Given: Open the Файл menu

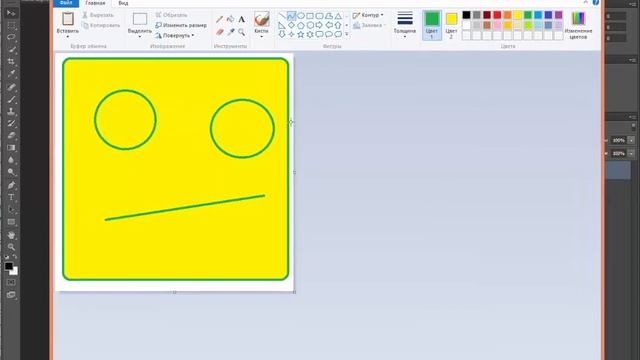Looking at the screenshot, I should click(x=66, y=3).
